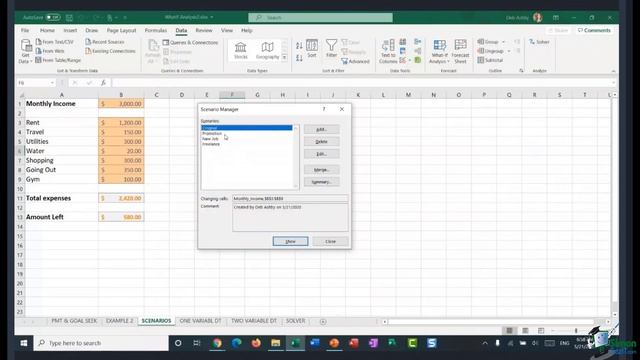The width and height of the screenshot is (640, 360).
Task: Expand the Group dropdown arrow
Action: pyautogui.click(x=503, y=42)
